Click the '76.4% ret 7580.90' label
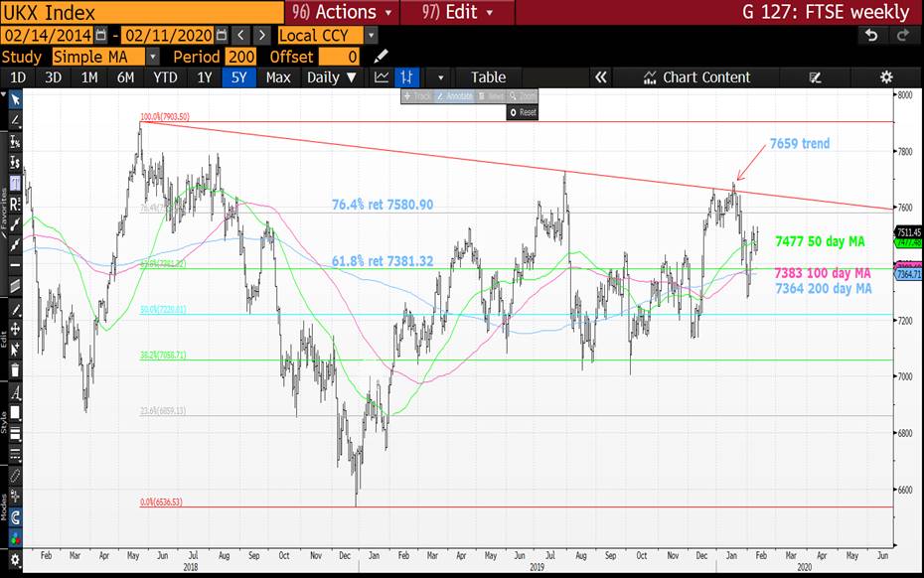Image resolution: width=924 pixels, height=578 pixels. click(382, 205)
